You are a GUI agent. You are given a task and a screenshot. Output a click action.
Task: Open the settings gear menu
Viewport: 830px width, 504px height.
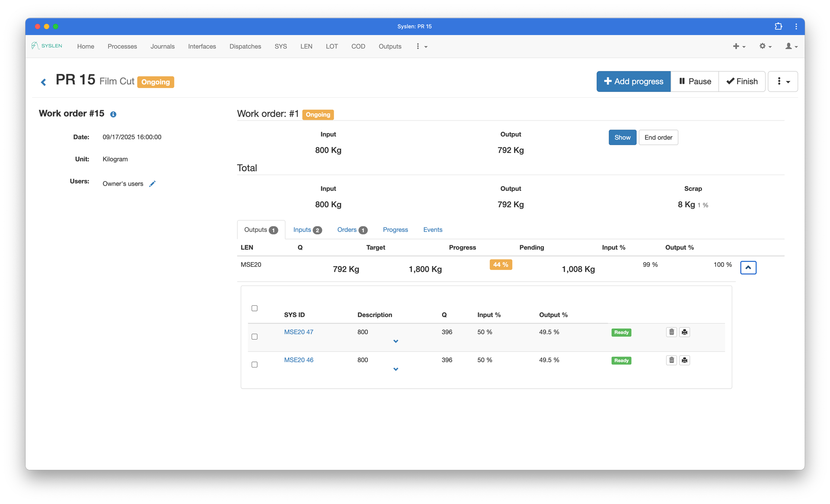pyautogui.click(x=765, y=46)
